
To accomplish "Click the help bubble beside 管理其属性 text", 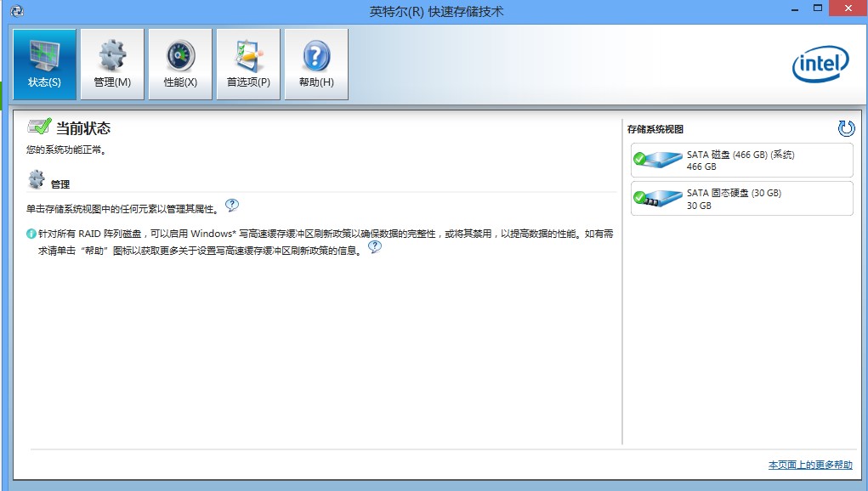I will [x=232, y=205].
